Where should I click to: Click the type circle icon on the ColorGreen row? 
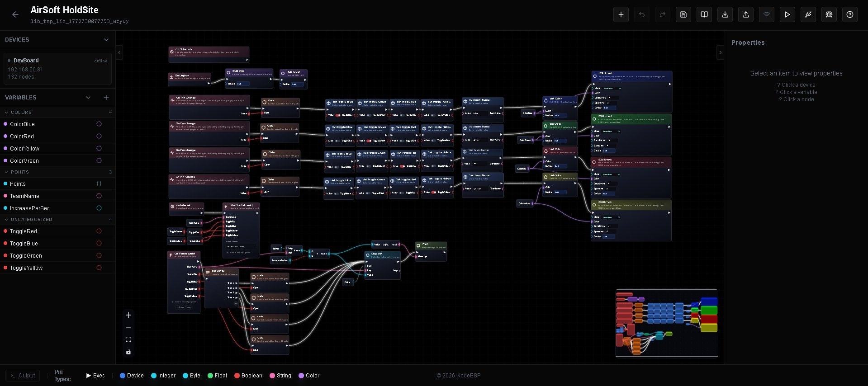click(99, 160)
